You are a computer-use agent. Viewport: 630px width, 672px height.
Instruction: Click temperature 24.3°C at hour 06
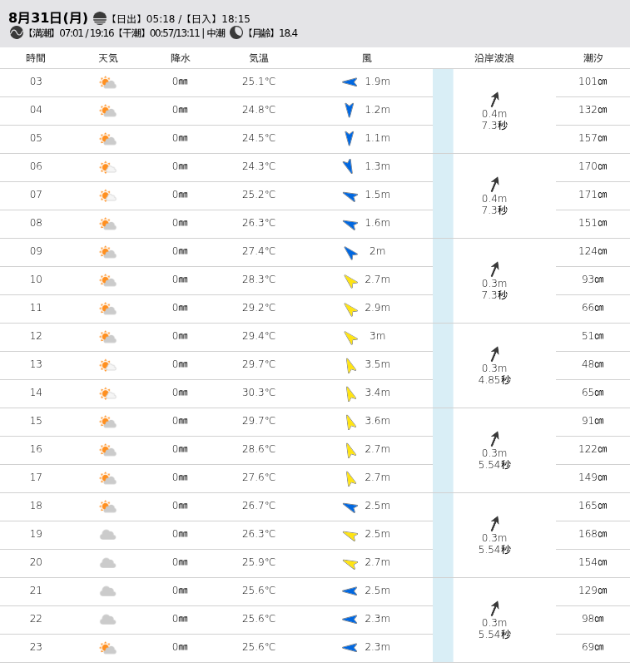(259, 166)
